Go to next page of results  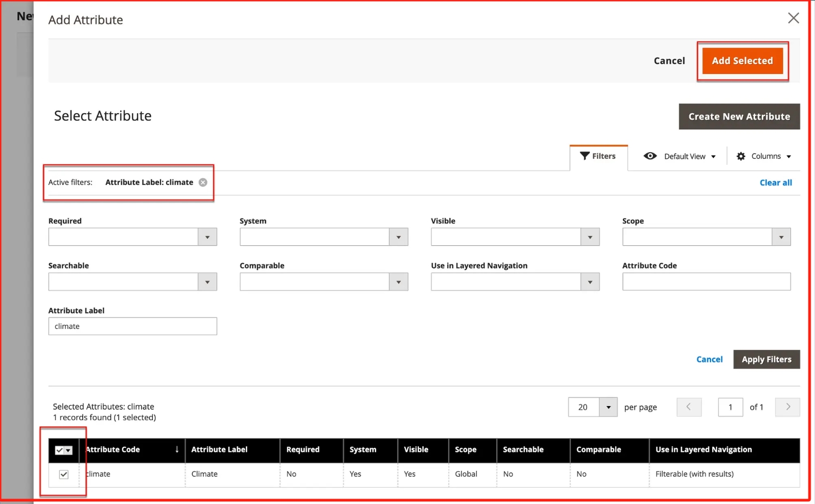click(787, 407)
